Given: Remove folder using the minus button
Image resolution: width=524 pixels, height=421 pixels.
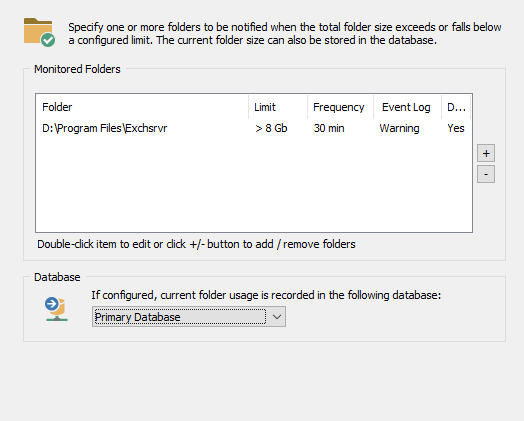Looking at the screenshot, I should coord(486,174).
